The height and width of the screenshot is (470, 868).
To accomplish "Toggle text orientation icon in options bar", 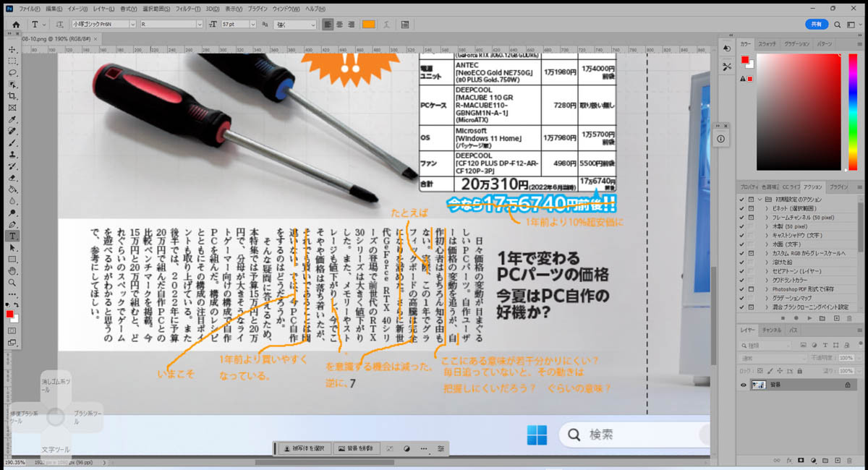I will click(x=60, y=24).
